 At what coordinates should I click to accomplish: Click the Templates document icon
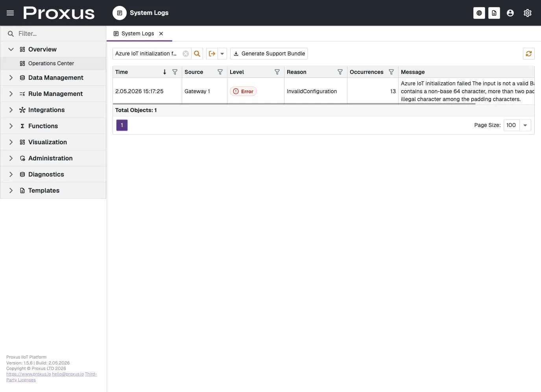(x=22, y=191)
